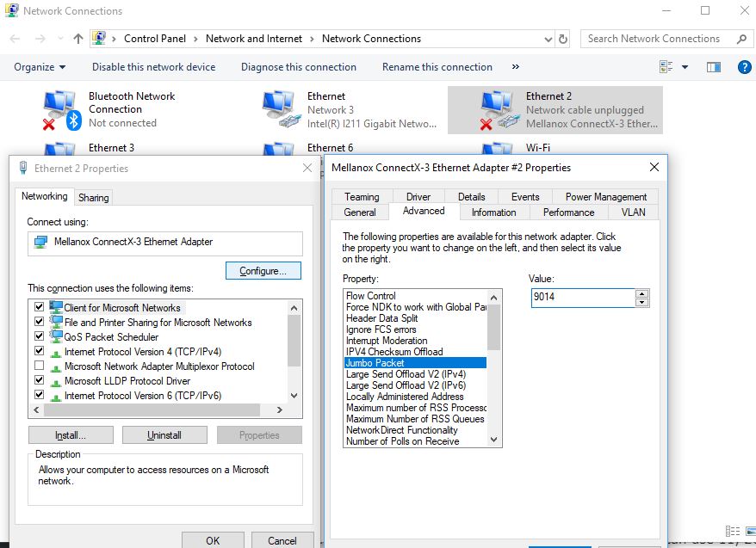Select the Bluetooth Network Connection adapter icon
This screenshot has height=548, width=756.
click(60, 110)
